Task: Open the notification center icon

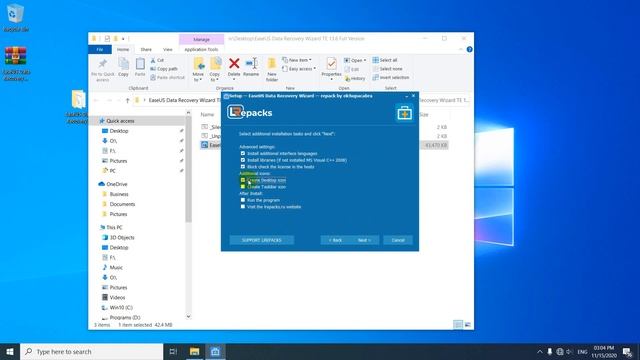Action: pos(627,351)
